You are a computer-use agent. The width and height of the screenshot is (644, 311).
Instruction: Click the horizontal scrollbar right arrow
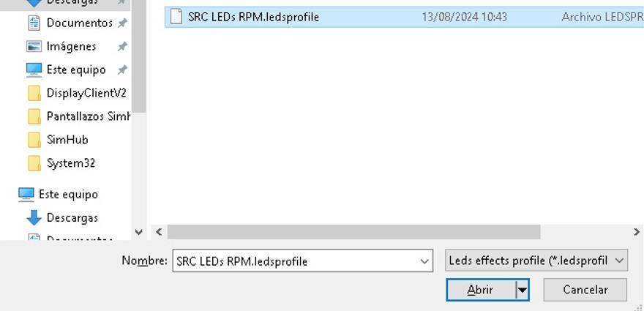636,232
